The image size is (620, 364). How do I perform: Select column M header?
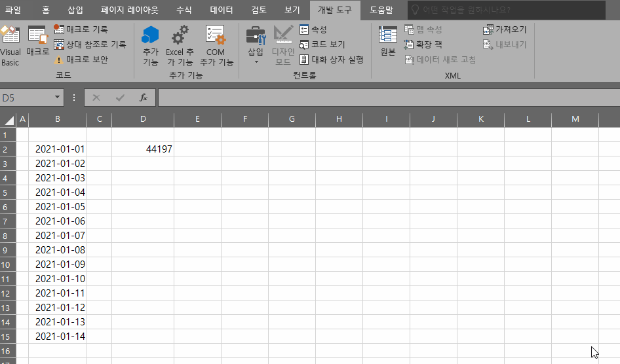point(575,119)
